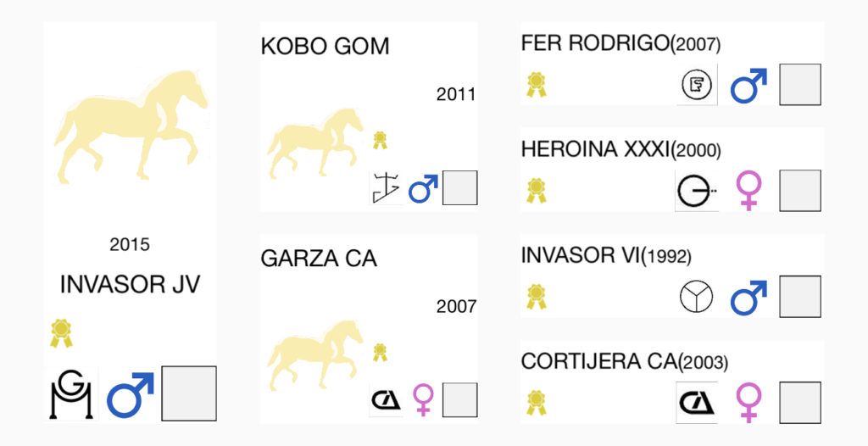Click the award ribbon under HEROINA XXXI
This screenshot has width=868, height=446.
(536, 191)
